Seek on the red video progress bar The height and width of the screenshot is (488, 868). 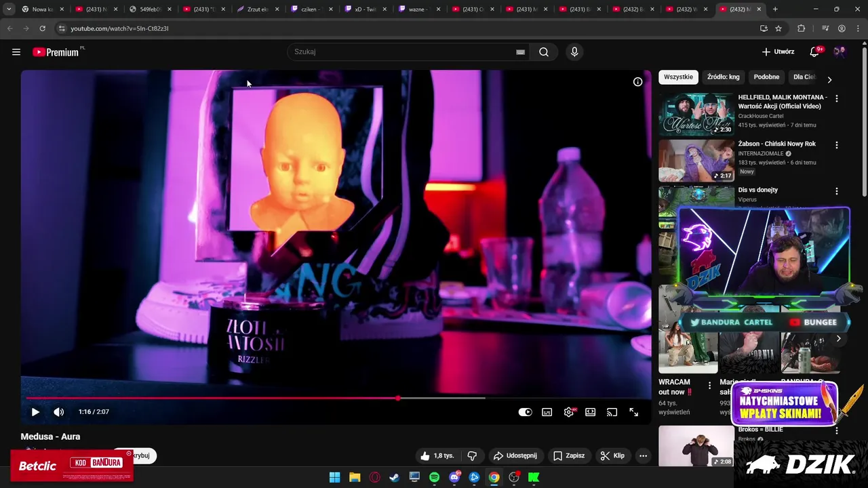coord(212,398)
